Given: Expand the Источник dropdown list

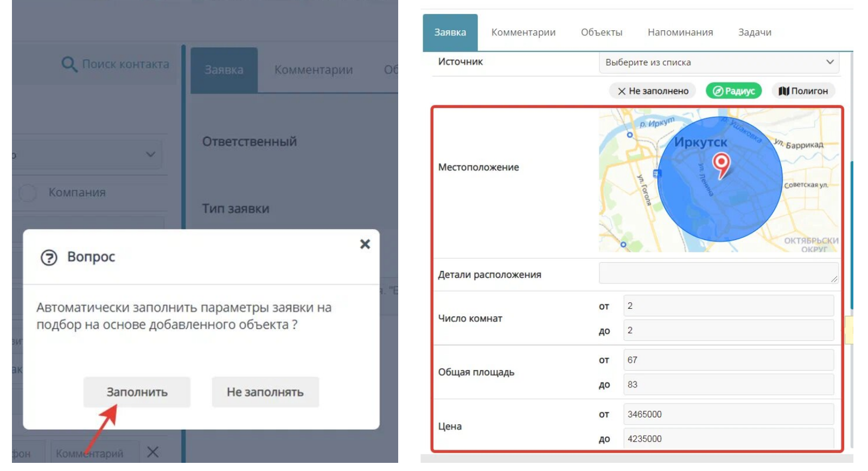Looking at the screenshot, I should pos(719,62).
